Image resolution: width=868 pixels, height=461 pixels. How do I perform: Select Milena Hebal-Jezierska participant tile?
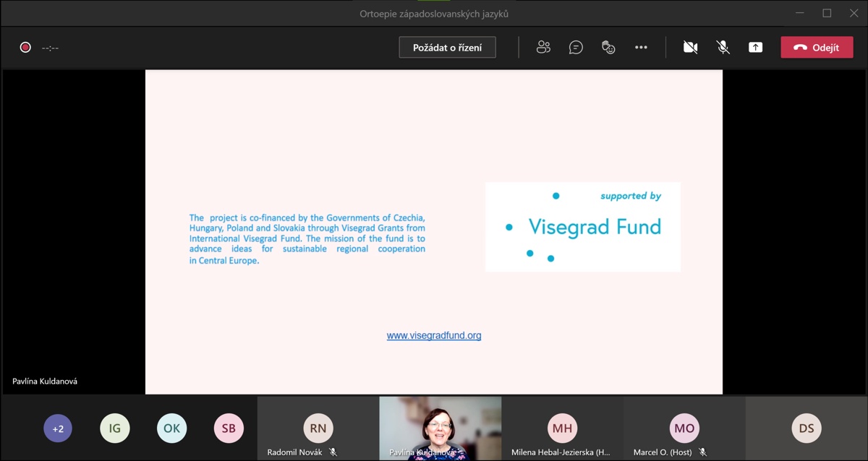click(562, 428)
